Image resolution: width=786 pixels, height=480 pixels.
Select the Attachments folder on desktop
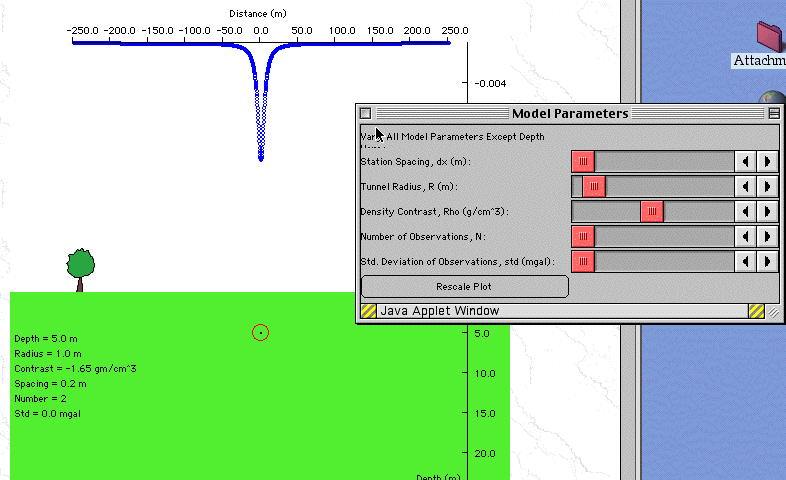pyautogui.click(x=768, y=37)
